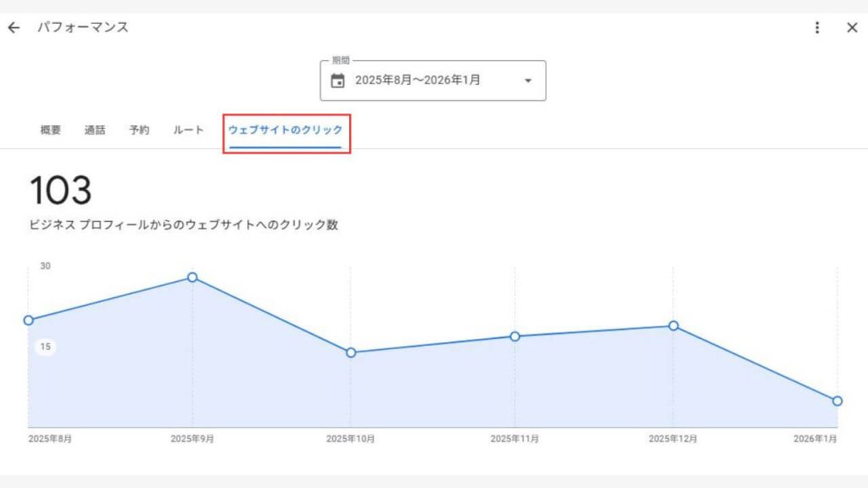Image resolution: width=868 pixels, height=488 pixels.
Task: Select the 2025年11月 data point
Action: [x=514, y=336]
